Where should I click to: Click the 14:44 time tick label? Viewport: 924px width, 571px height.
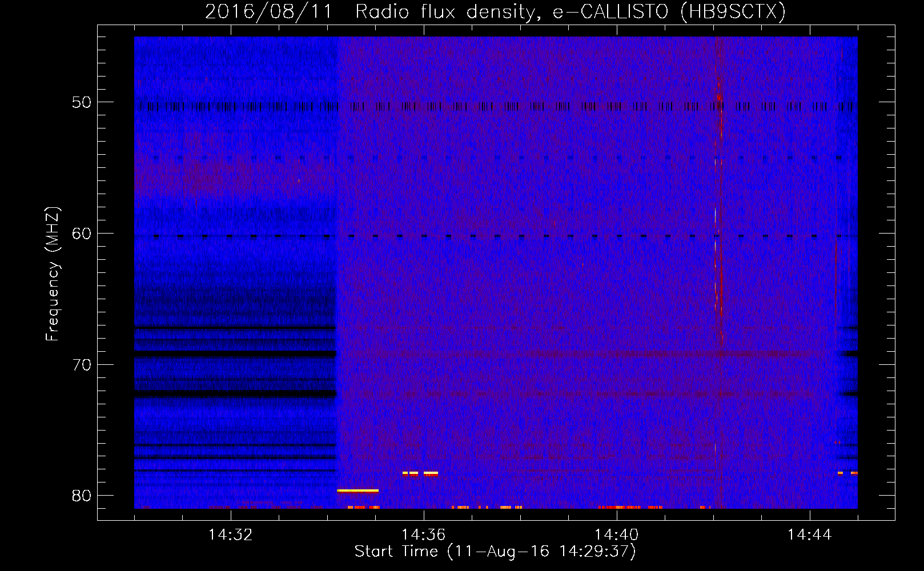[809, 534]
